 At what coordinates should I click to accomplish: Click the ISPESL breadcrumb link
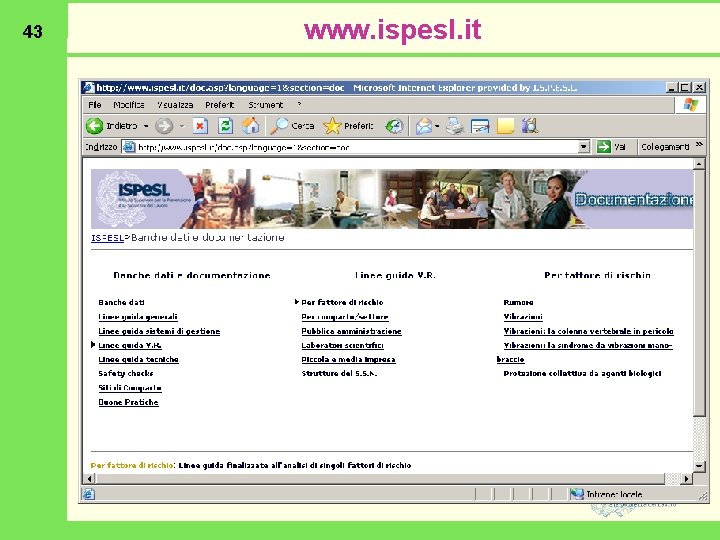tap(107, 238)
